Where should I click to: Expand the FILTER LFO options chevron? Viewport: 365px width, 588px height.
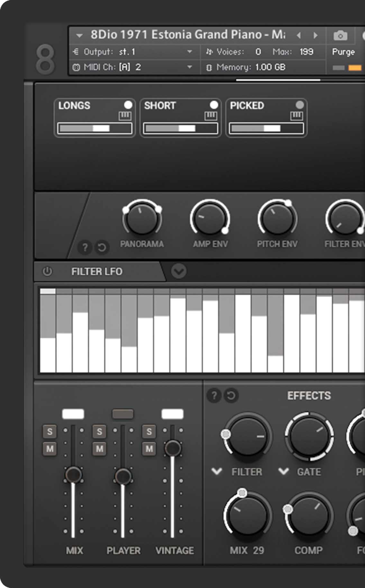[178, 271]
